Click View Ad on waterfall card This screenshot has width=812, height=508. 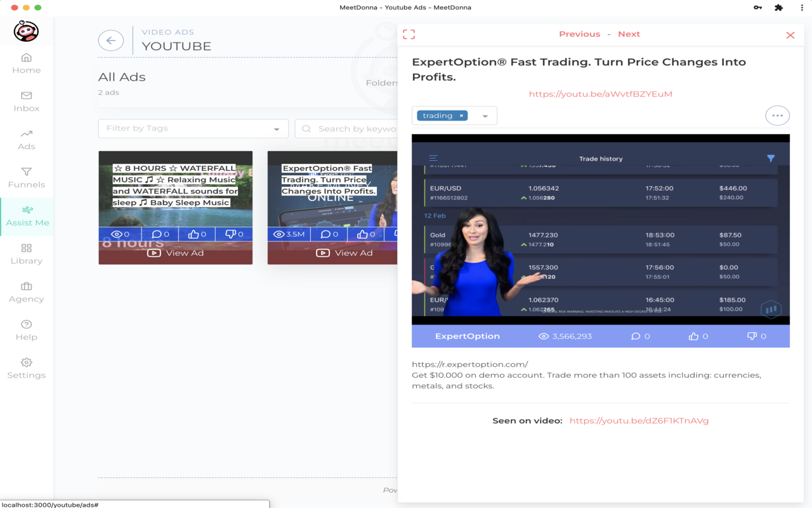coord(176,253)
